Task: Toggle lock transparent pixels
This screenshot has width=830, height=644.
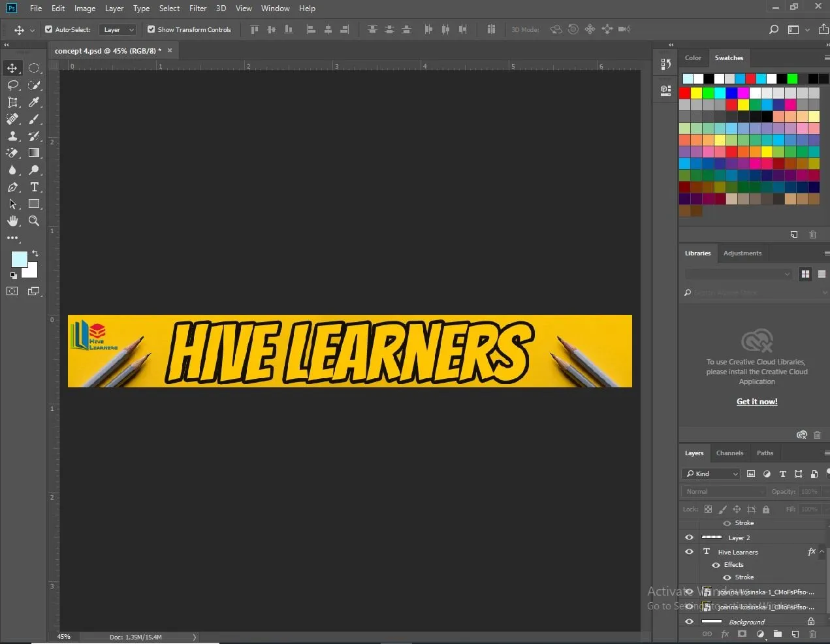Action: coord(708,509)
